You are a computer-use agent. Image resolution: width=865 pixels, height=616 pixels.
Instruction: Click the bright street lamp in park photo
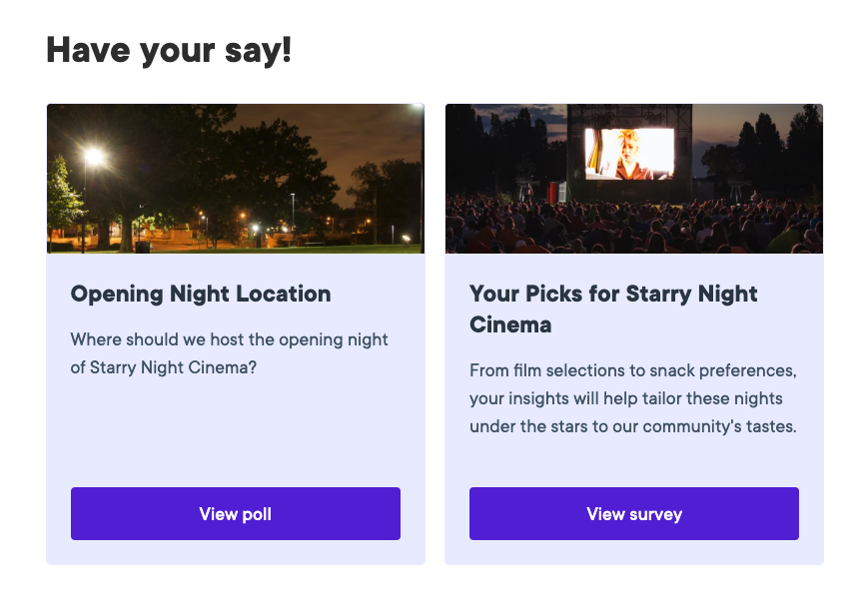[x=95, y=157]
